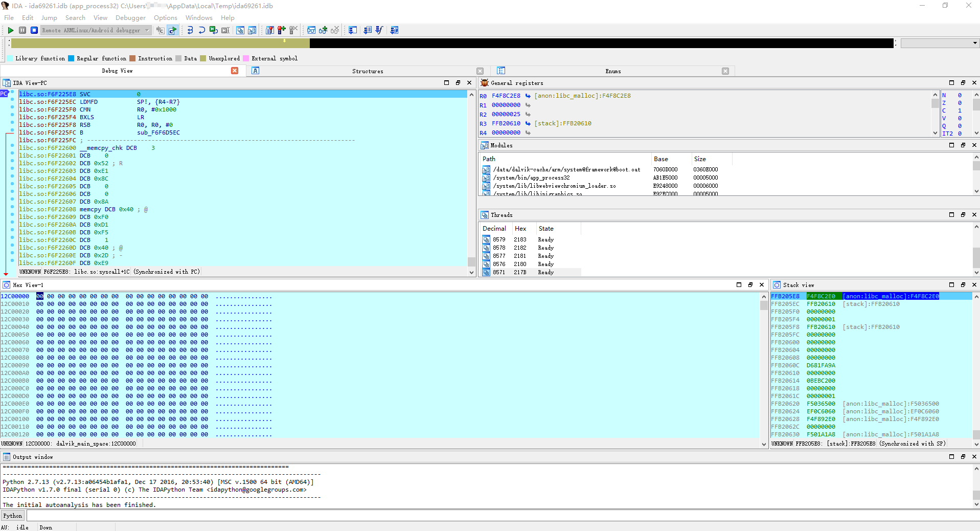This screenshot has height=531, width=980.
Task: Jump to R0 register address arrow
Action: point(528,96)
